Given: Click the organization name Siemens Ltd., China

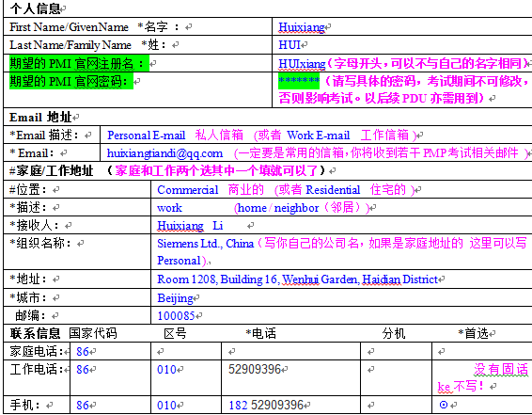Looking at the screenshot, I should click(205, 244).
